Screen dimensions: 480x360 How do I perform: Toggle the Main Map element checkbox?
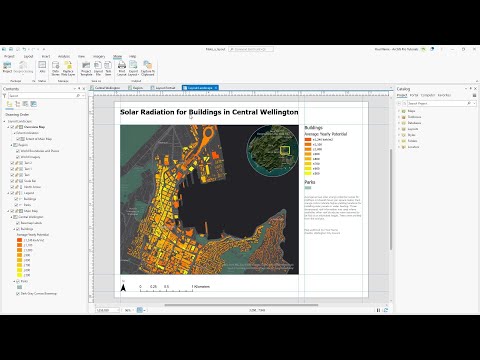12,211
